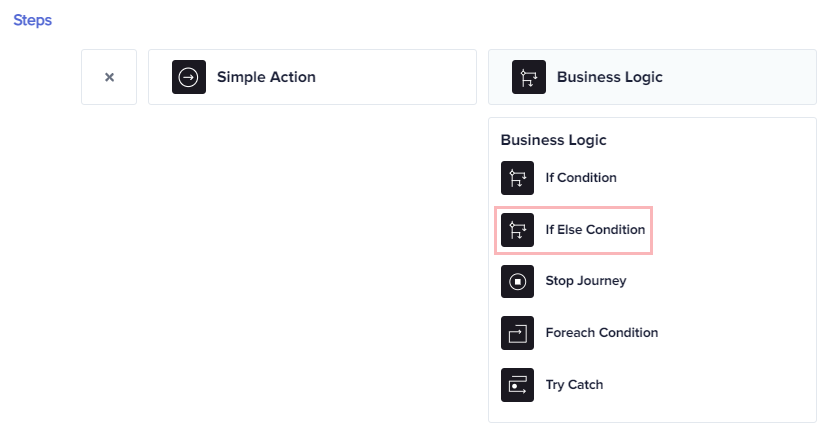Click the X close button beside Simple Action
This screenshot has height=435, width=829.
[x=109, y=77]
